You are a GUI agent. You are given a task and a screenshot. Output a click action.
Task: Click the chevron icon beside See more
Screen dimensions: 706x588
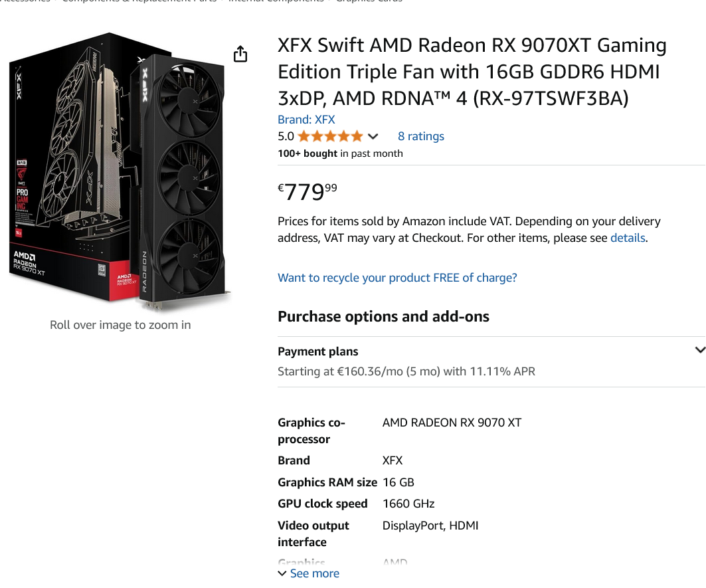tap(282, 573)
